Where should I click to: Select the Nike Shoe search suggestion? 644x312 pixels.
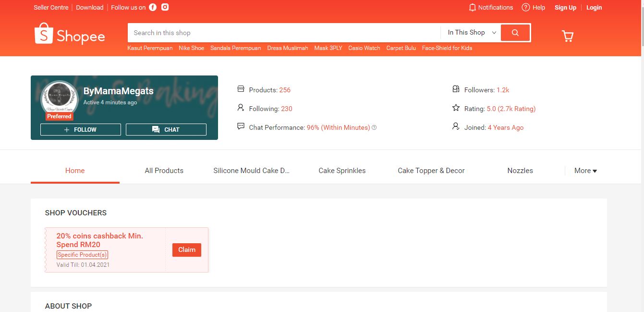click(192, 48)
